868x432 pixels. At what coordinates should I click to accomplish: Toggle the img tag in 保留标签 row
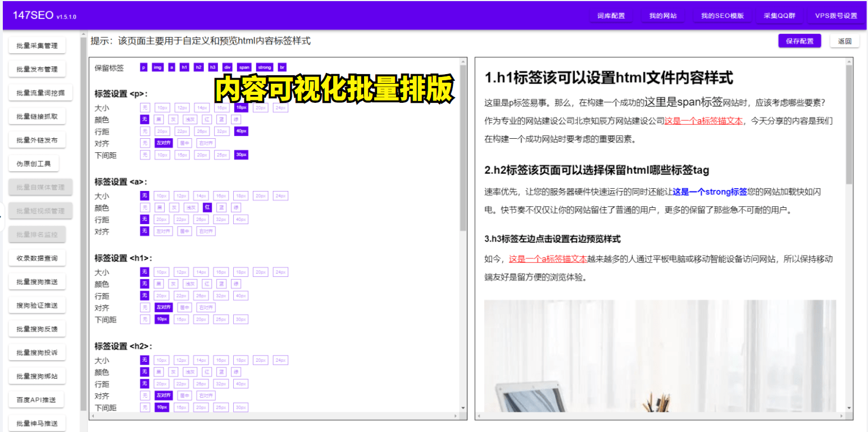click(157, 67)
